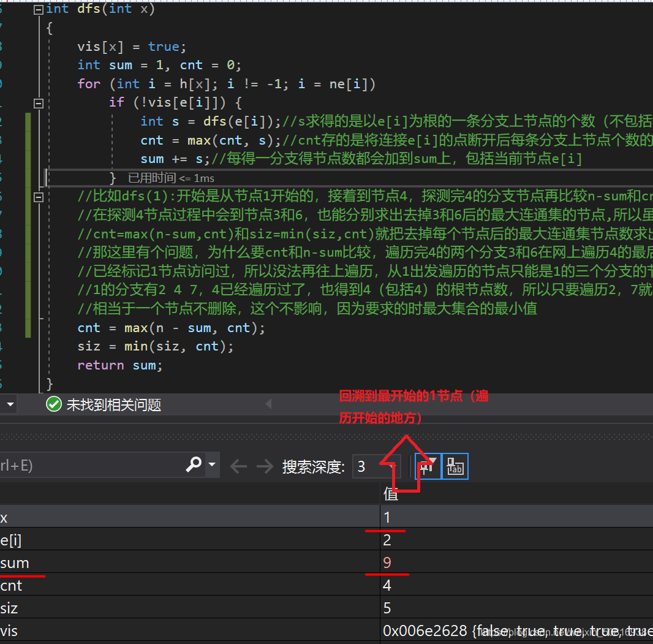Screen dimensions: 653x644
Task: Click comment line starting //cnt=max(n-sum,cnt)
Action: tap(365, 234)
